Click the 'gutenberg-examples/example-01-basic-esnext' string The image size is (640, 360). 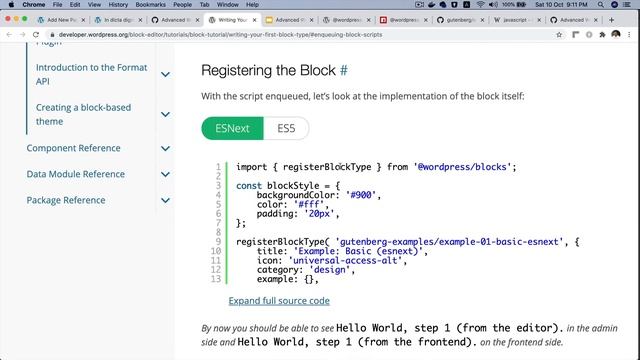pos(449,242)
